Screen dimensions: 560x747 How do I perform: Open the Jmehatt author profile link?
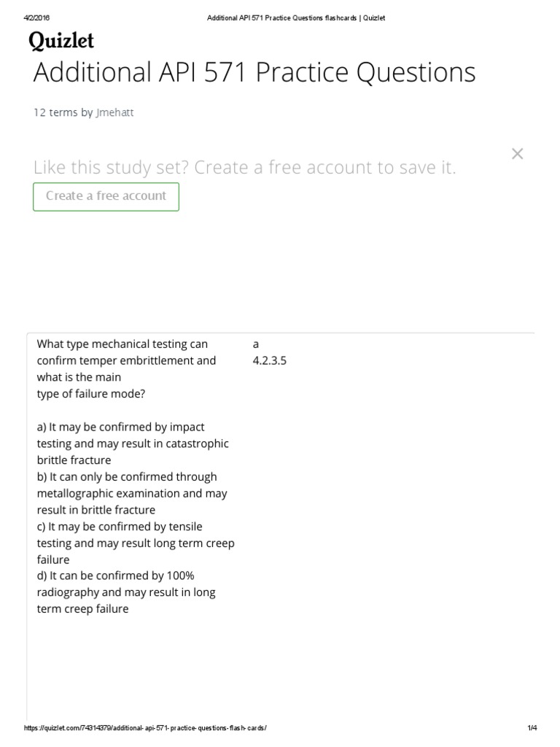[115, 112]
